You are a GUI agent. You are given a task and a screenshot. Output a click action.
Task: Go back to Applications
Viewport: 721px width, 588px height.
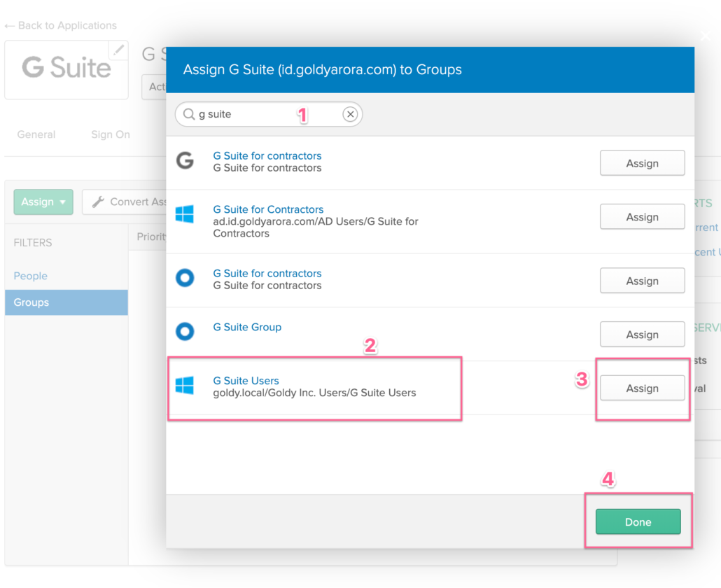(61, 26)
